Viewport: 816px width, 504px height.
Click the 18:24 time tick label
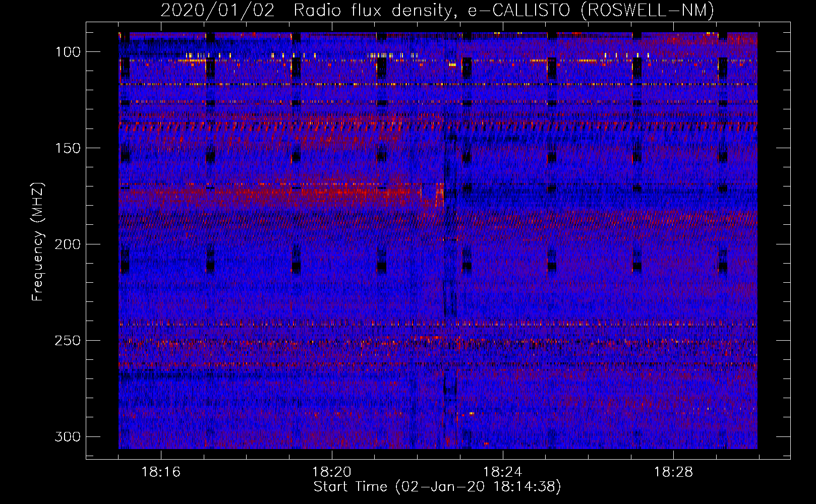(x=502, y=472)
